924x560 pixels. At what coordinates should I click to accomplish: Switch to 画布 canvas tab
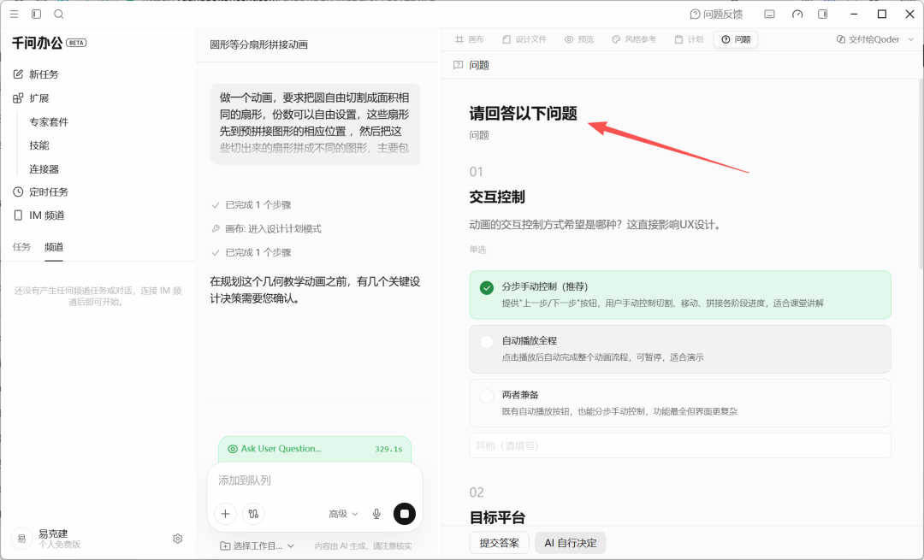coord(470,39)
